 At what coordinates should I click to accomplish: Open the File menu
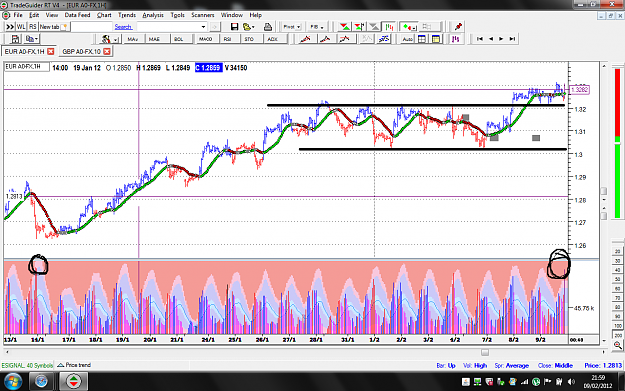18,15
